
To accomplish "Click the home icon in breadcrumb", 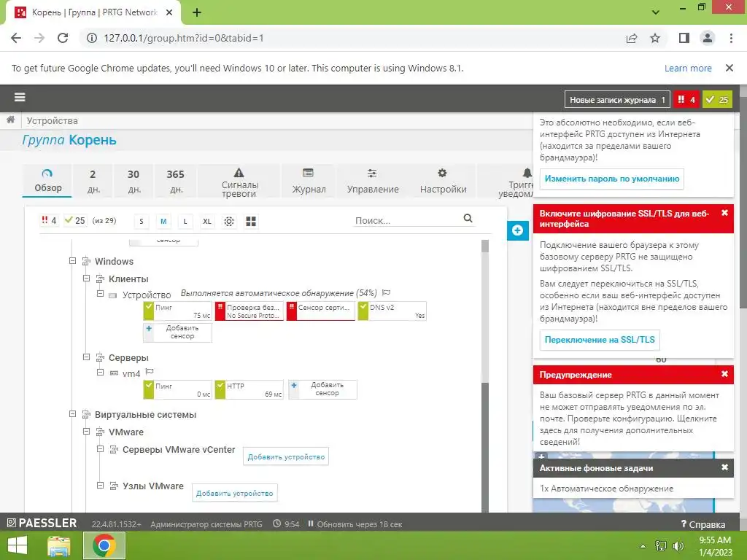I will click(10, 120).
